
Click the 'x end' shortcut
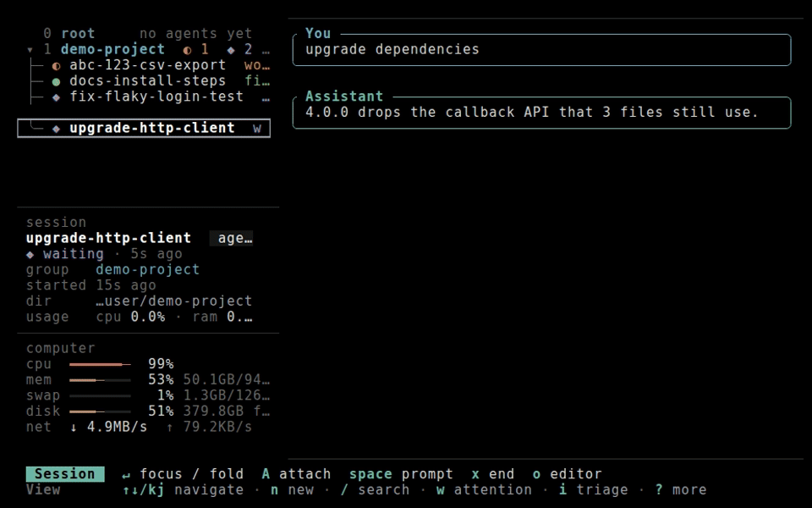pyautogui.click(x=492, y=474)
